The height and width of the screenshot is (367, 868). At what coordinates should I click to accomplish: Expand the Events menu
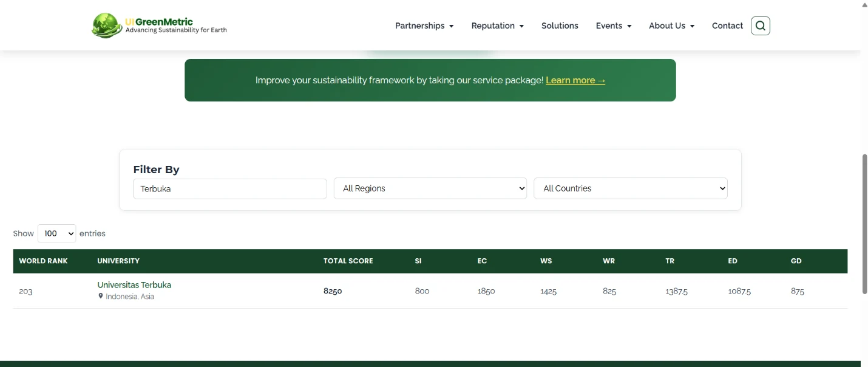pyautogui.click(x=614, y=26)
